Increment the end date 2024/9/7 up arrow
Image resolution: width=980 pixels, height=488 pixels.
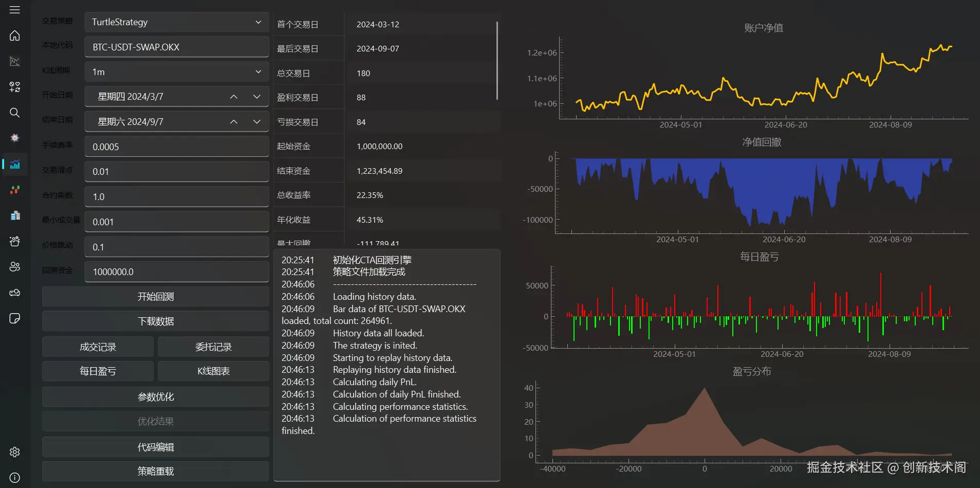click(234, 122)
